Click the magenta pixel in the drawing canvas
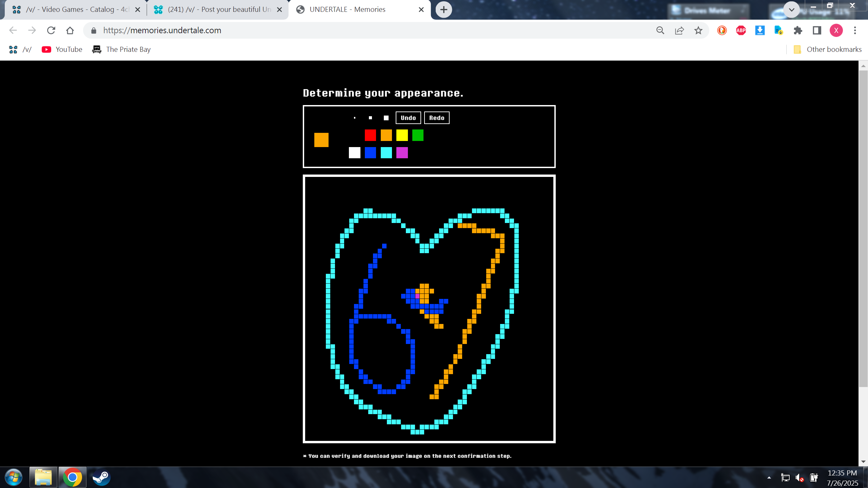868x488 pixels. [x=417, y=296]
